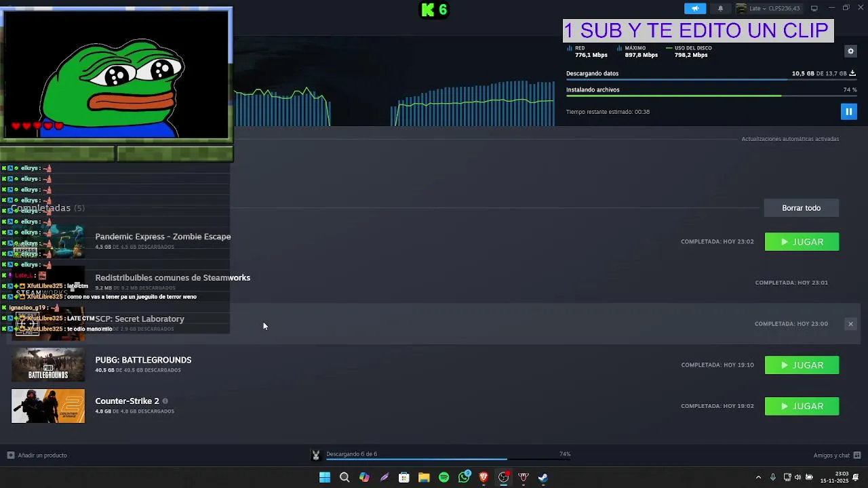Open Windows notification center bell
868x488 pixels.
point(856,477)
